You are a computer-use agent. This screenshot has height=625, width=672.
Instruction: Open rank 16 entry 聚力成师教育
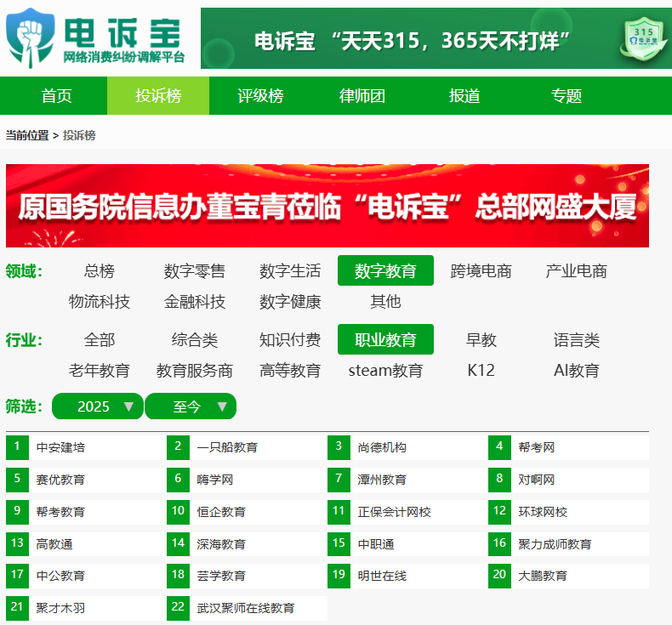tap(555, 544)
